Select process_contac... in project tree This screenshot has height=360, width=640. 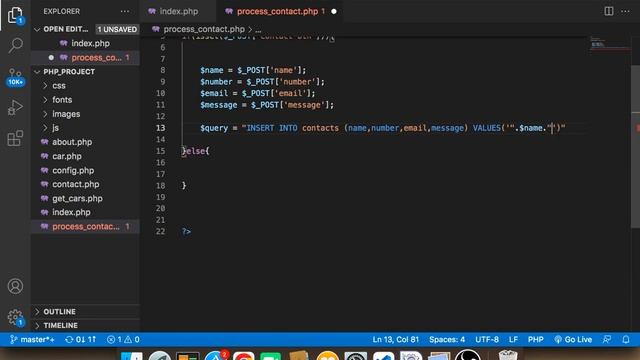click(86, 227)
